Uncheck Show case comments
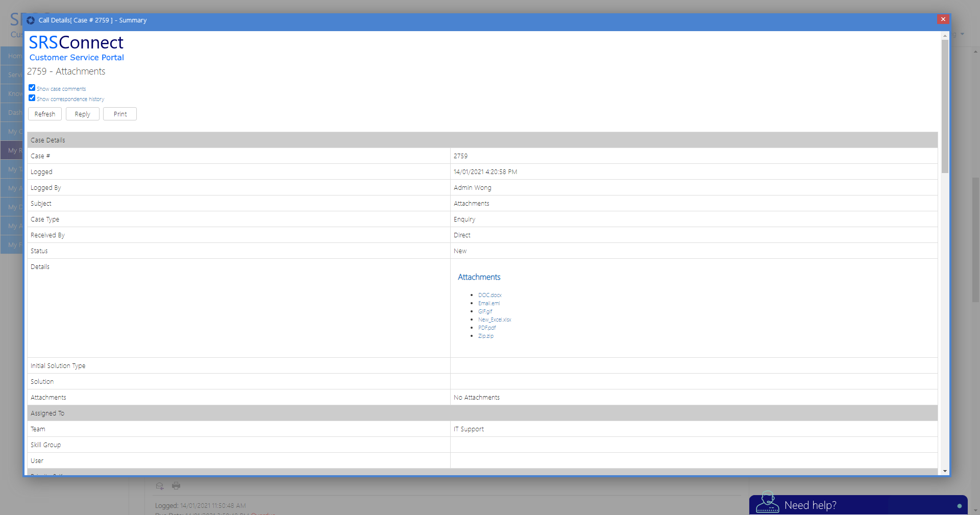Viewport: 980px width, 515px height. (x=32, y=88)
